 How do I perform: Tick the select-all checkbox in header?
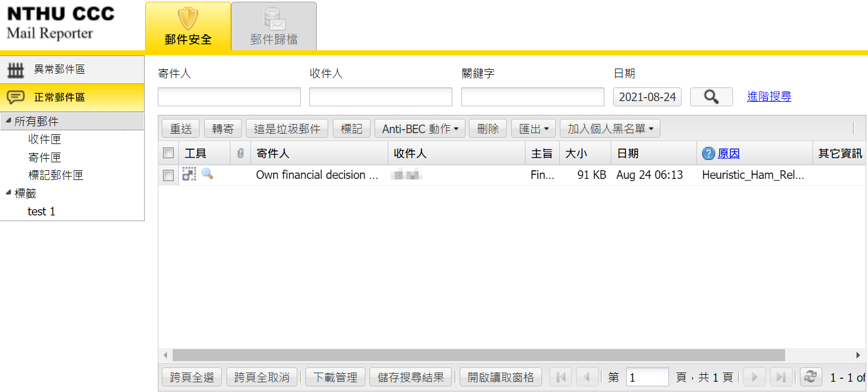168,153
